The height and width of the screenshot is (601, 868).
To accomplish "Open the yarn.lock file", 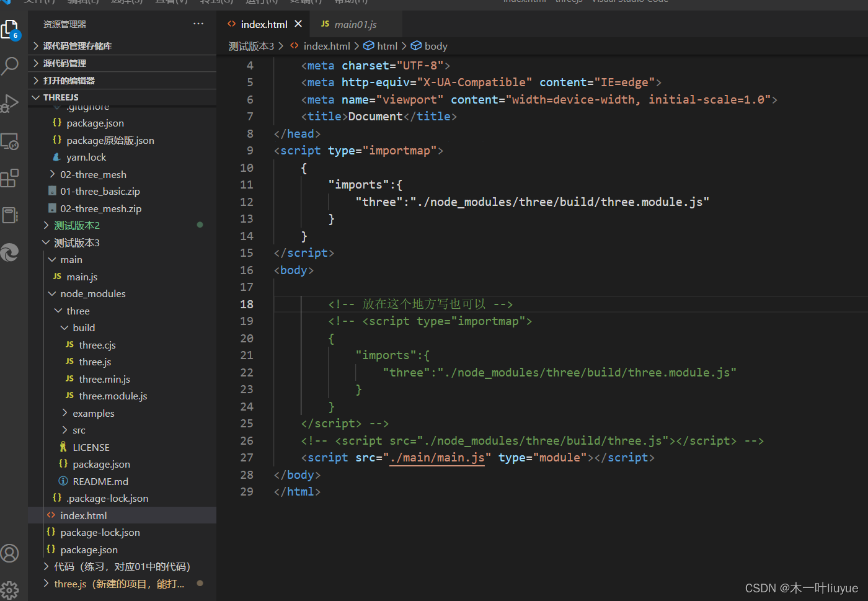I will (x=122, y=157).
